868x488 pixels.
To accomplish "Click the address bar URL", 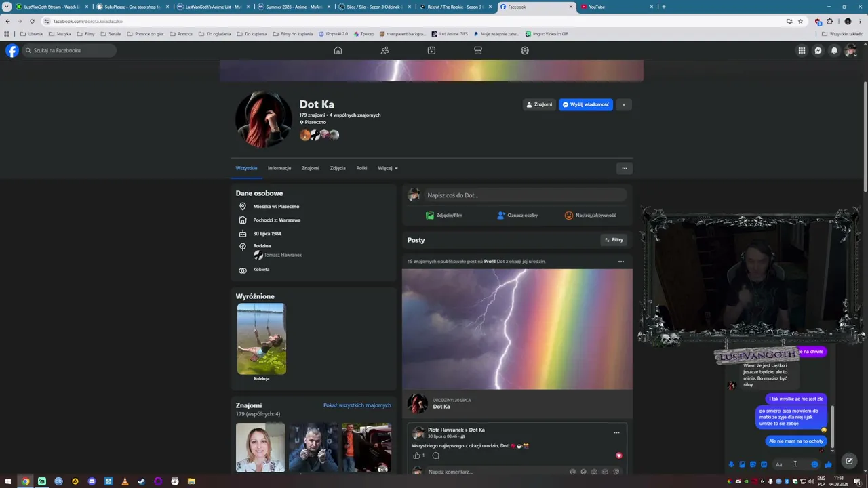I will point(88,21).
